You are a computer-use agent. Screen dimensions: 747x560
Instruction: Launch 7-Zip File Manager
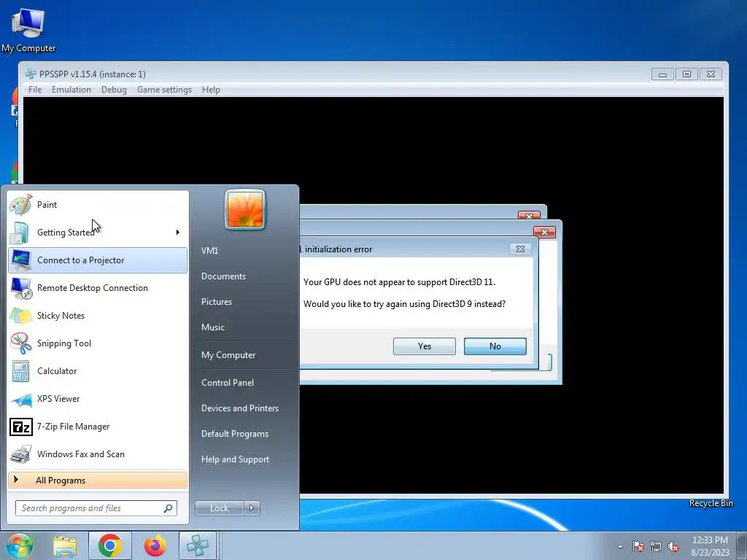[98, 426]
